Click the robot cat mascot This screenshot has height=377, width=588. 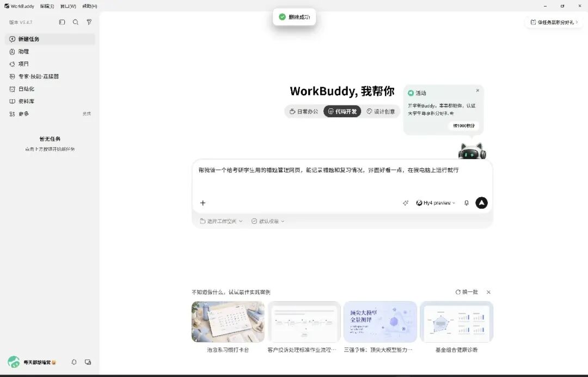click(472, 151)
